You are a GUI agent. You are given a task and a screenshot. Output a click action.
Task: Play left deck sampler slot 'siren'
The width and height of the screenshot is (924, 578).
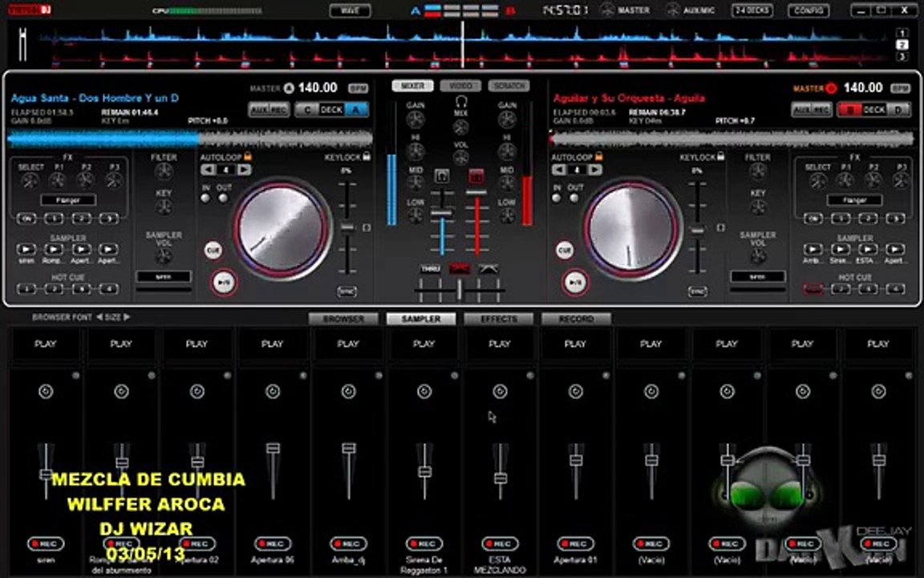[x=26, y=249]
